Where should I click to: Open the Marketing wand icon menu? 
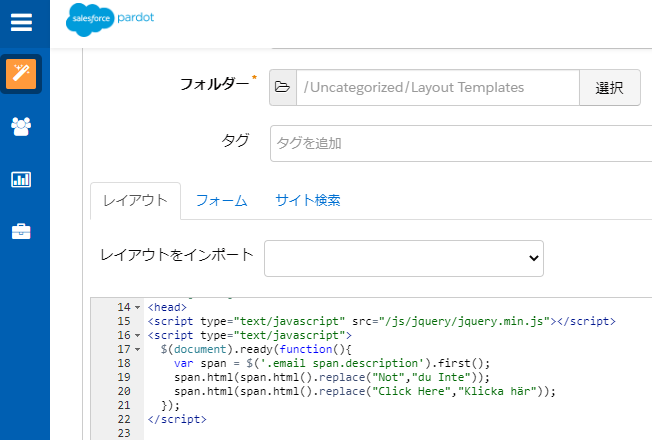pos(21,74)
